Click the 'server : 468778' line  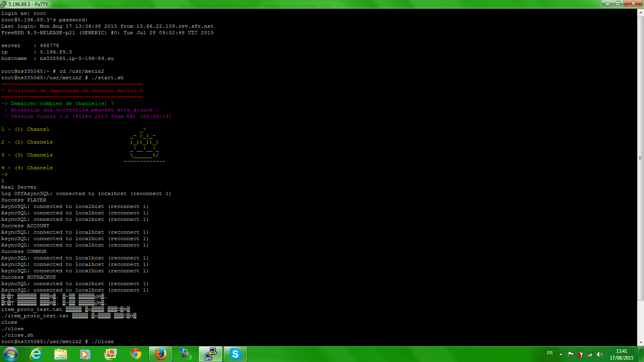tap(30, 45)
